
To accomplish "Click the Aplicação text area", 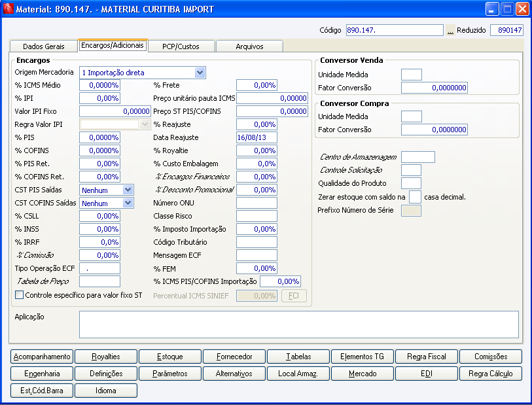I will (x=298, y=324).
